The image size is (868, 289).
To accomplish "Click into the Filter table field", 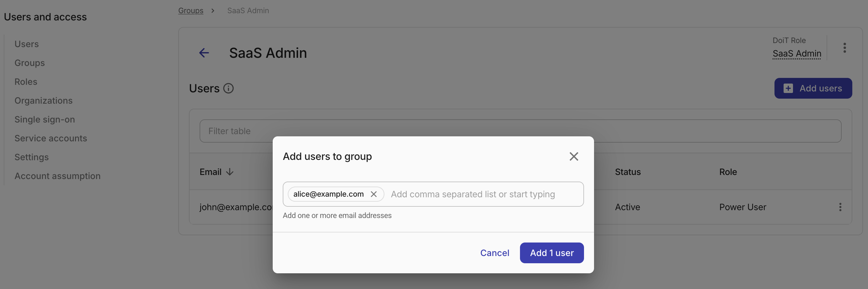I will tap(520, 131).
